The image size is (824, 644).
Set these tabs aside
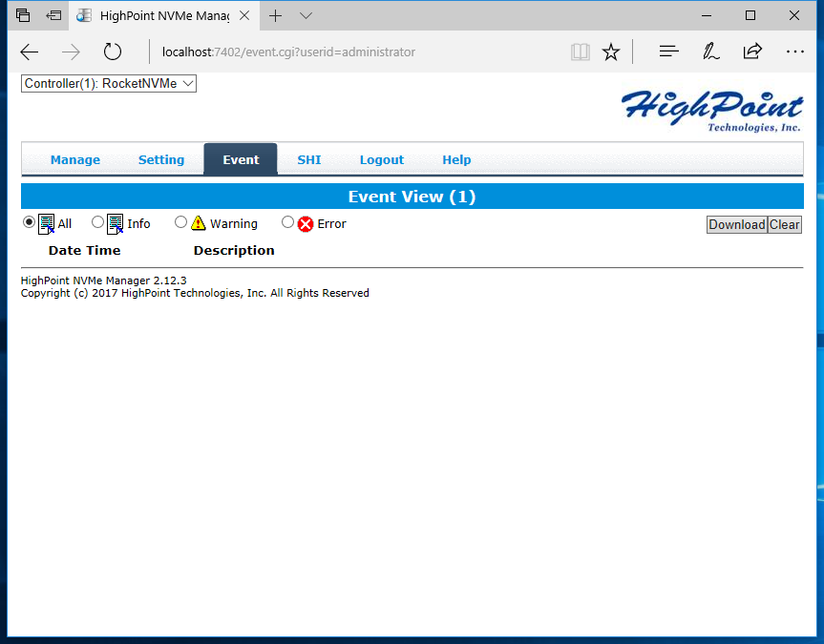pyautogui.click(x=53, y=15)
